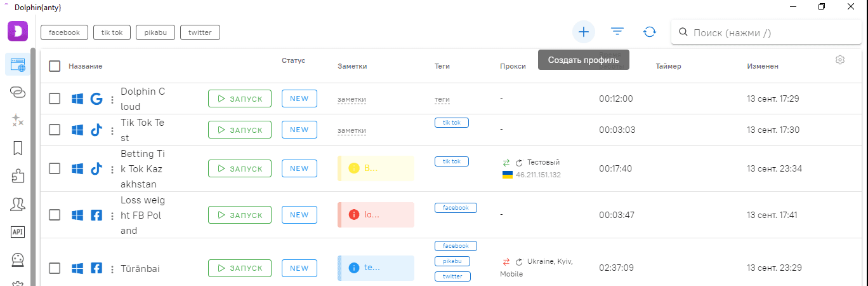
Task: Click yellow note icon in Betting row
Action: 354,168
